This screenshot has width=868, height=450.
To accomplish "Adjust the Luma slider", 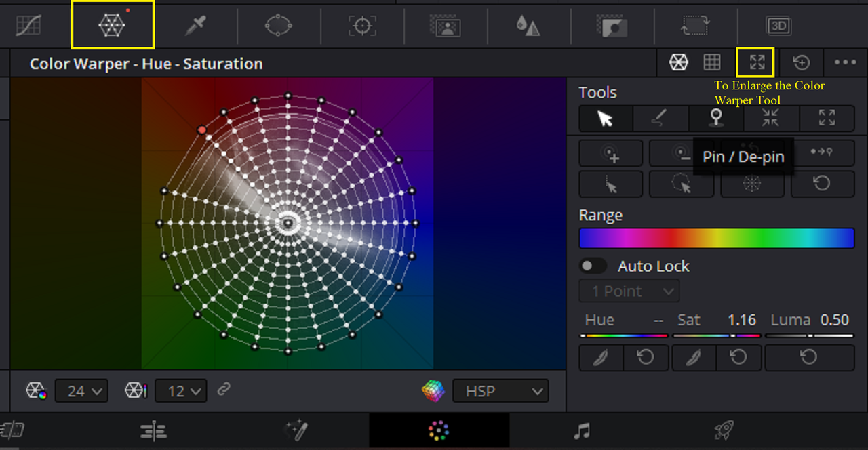I will [809, 335].
